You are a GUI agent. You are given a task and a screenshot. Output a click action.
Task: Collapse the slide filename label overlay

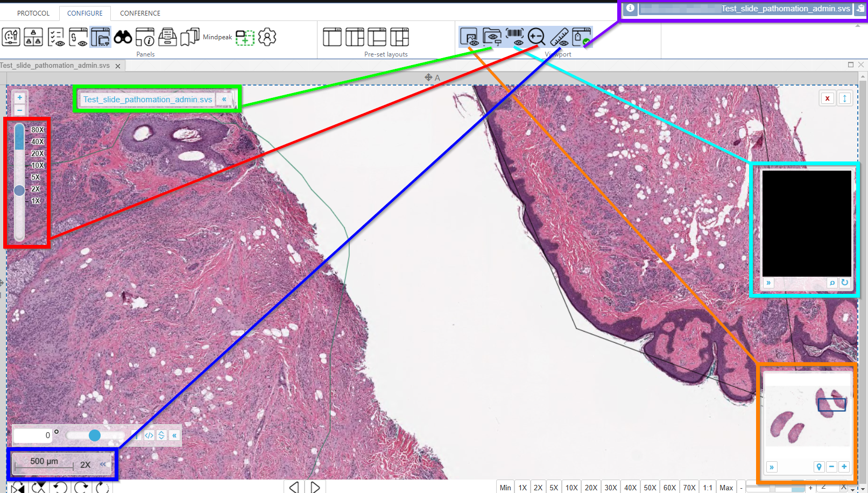(224, 99)
